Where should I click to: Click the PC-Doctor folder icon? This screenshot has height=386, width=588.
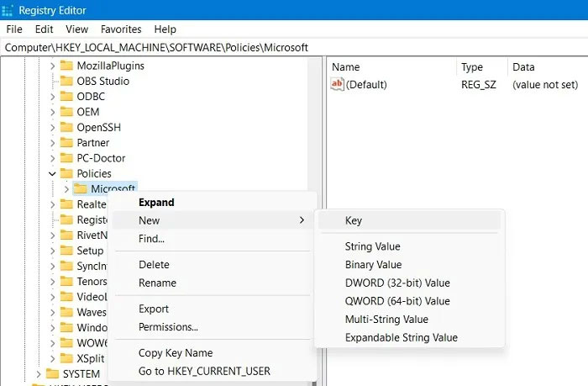(x=66, y=158)
